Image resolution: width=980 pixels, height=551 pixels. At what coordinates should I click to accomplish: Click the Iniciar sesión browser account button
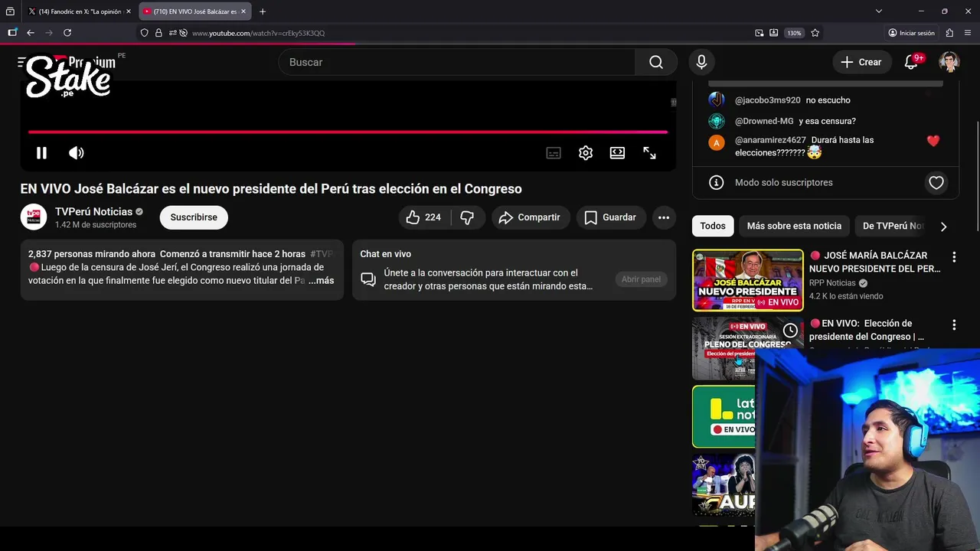911,33
